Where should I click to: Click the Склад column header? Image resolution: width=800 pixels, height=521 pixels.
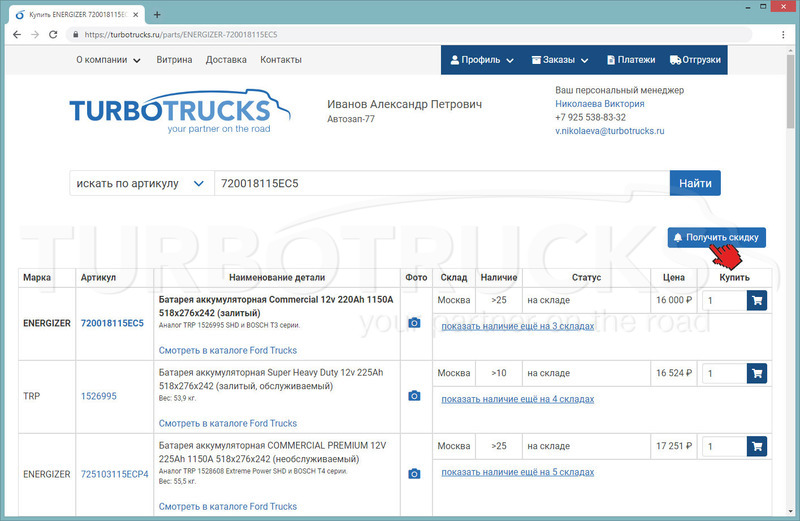[x=454, y=278]
